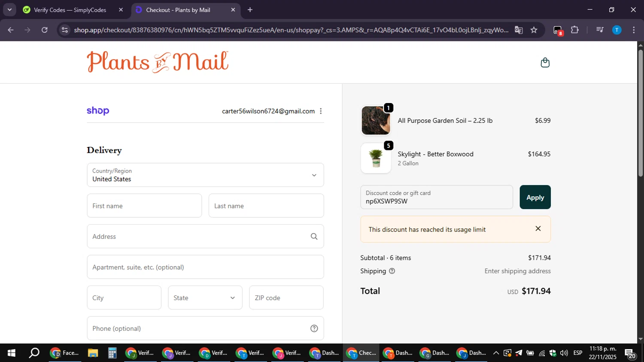The height and width of the screenshot is (362, 644).
Task: Show hidden system tray icons
Action: click(496, 353)
